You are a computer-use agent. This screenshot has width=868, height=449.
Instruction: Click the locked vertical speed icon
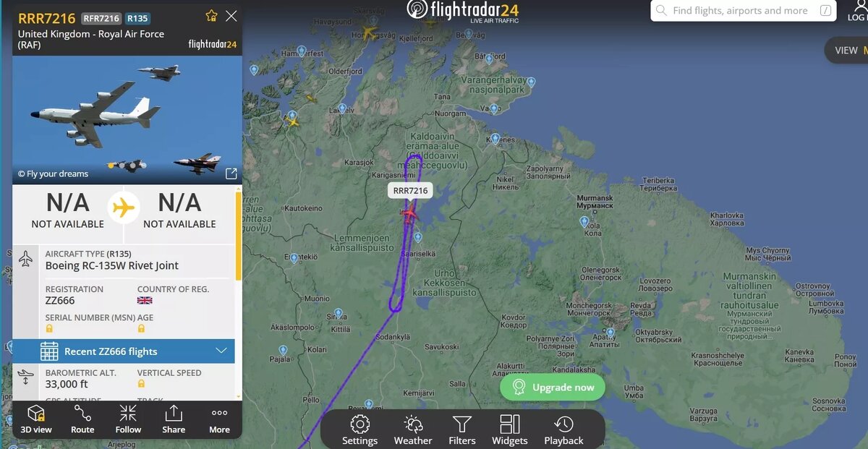tap(141, 385)
